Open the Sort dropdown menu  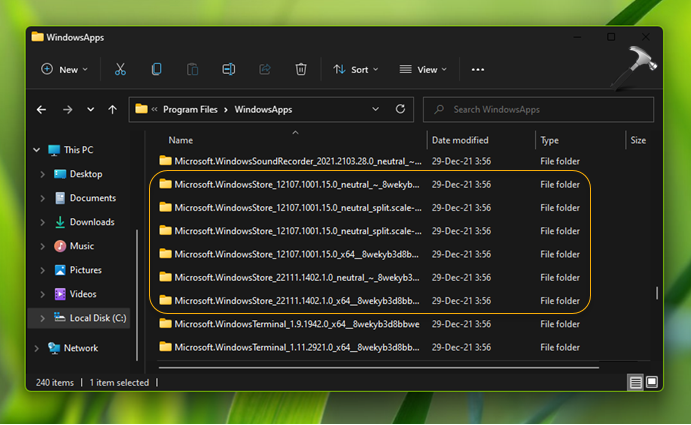pos(358,69)
